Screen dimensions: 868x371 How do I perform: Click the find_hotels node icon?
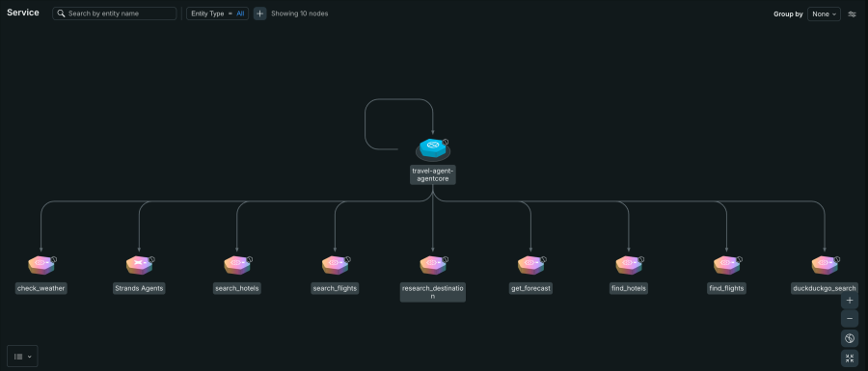pyautogui.click(x=629, y=265)
